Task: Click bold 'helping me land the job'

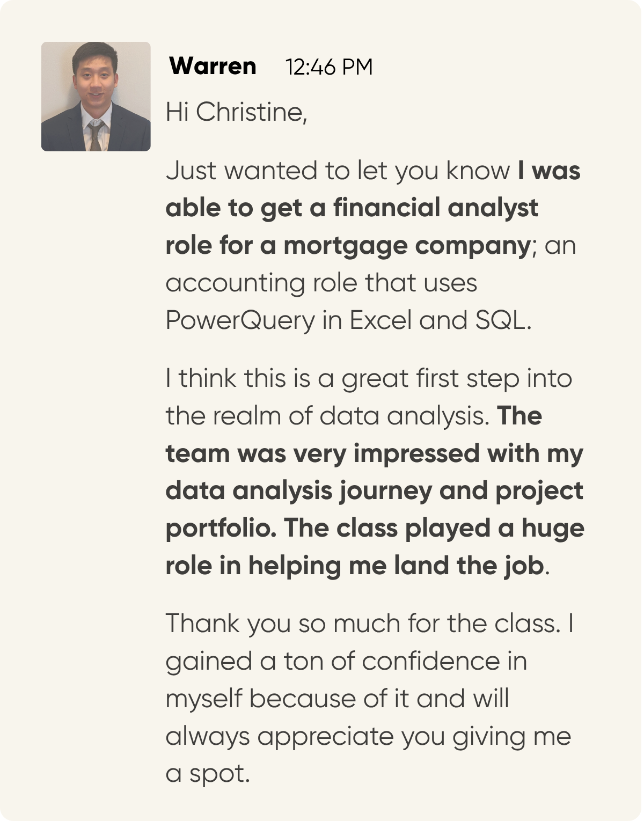Action: pyautogui.click(x=396, y=567)
